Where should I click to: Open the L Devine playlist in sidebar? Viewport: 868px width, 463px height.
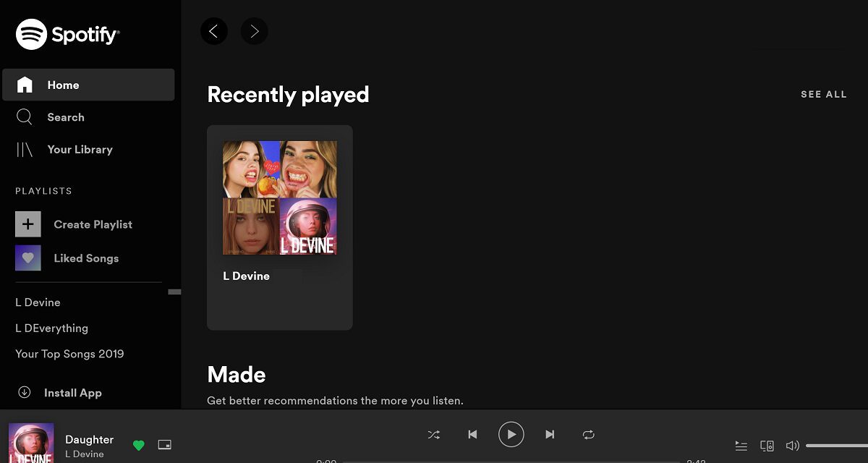38,302
